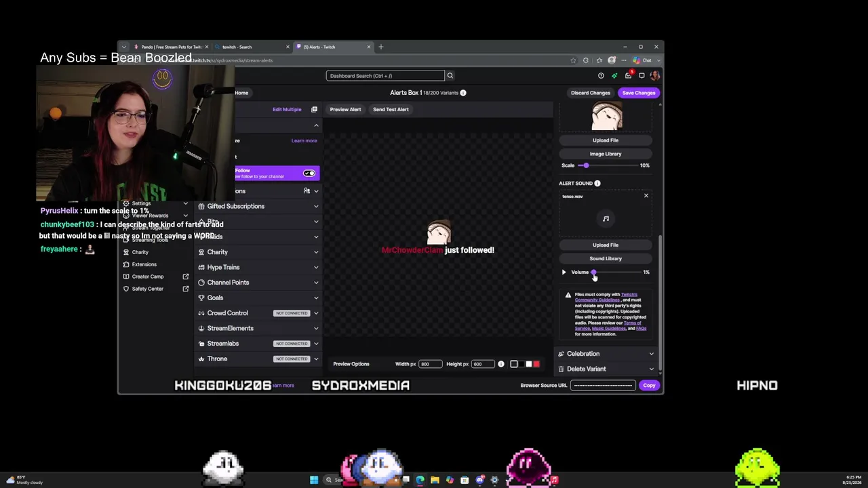Copy the Browser Source URL
868x488 pixels.
[x=649, y=386]
